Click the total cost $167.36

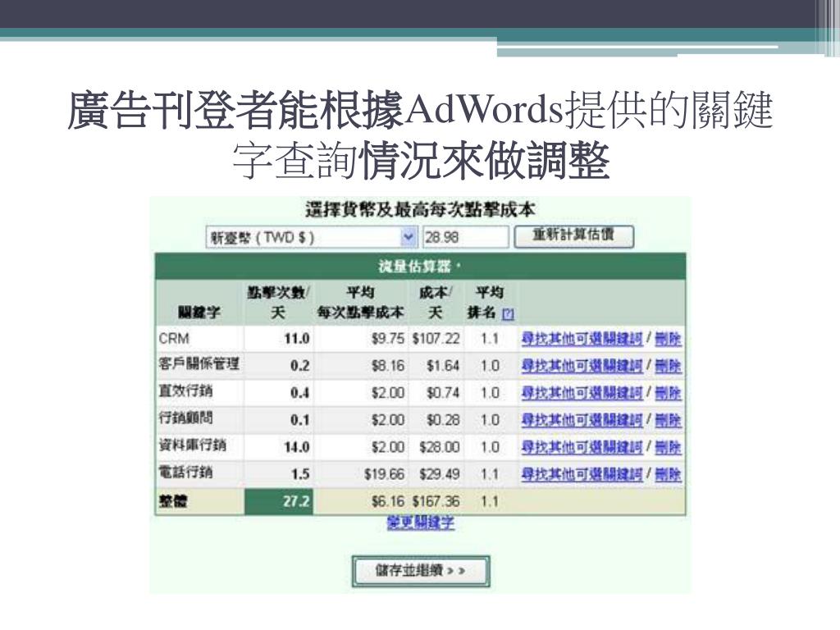[436, 501]
